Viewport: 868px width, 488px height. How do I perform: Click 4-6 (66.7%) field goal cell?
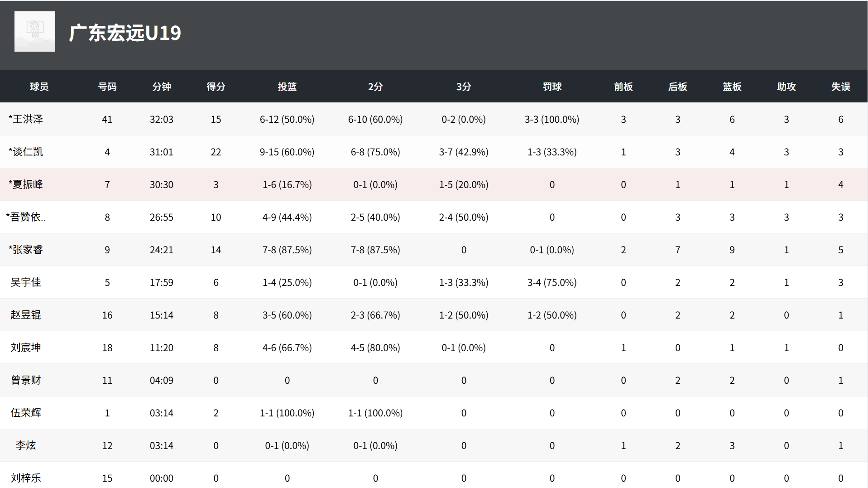[x=287, y=348]
